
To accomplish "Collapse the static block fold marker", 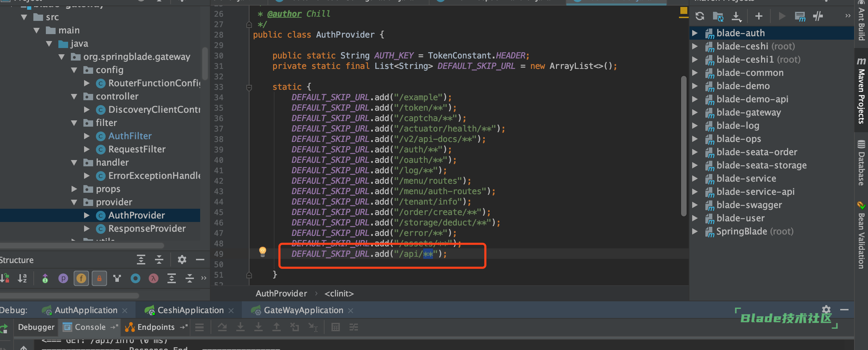I will [x=249, y=87].
